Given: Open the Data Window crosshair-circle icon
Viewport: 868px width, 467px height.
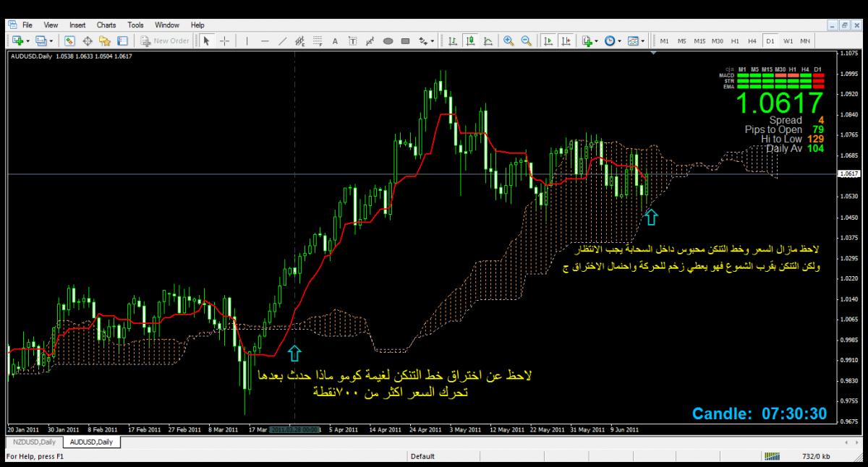Looking at the screenshot, I should (88, 41).
